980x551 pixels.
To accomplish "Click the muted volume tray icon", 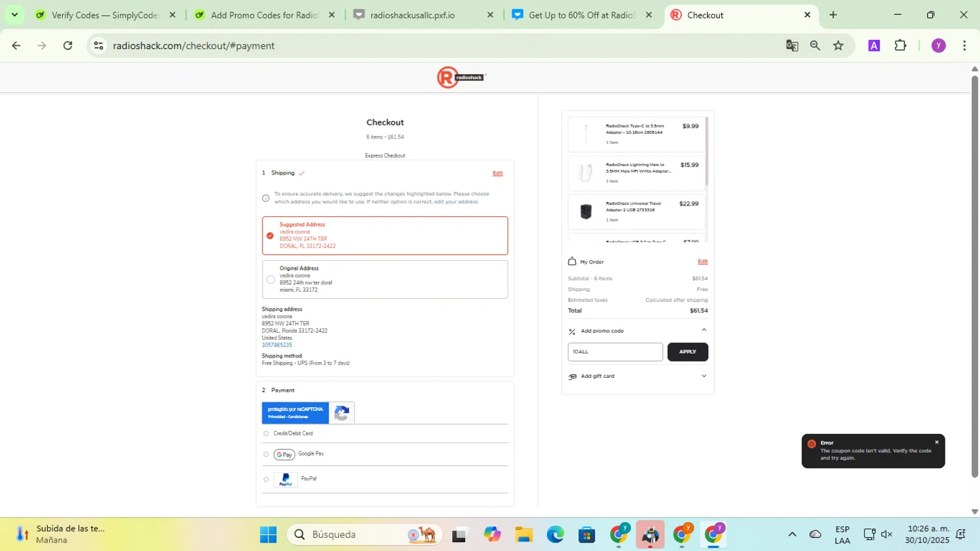I will tap(887, 535).
